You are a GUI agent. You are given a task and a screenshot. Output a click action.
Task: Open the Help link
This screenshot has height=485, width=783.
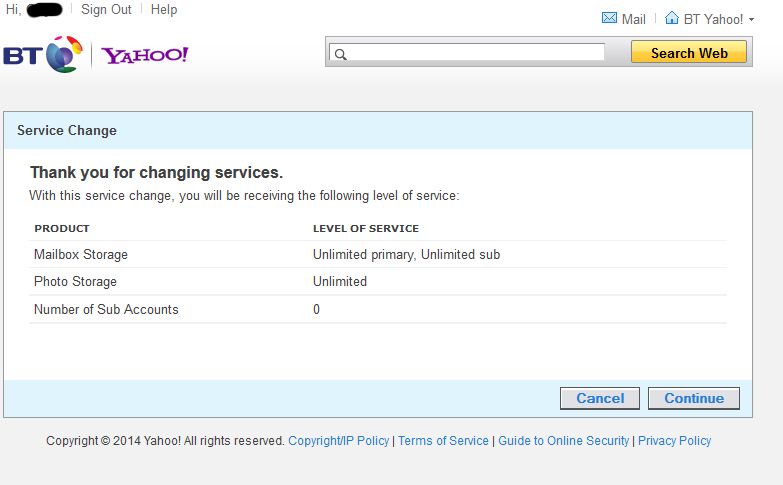tap(163, 9)
